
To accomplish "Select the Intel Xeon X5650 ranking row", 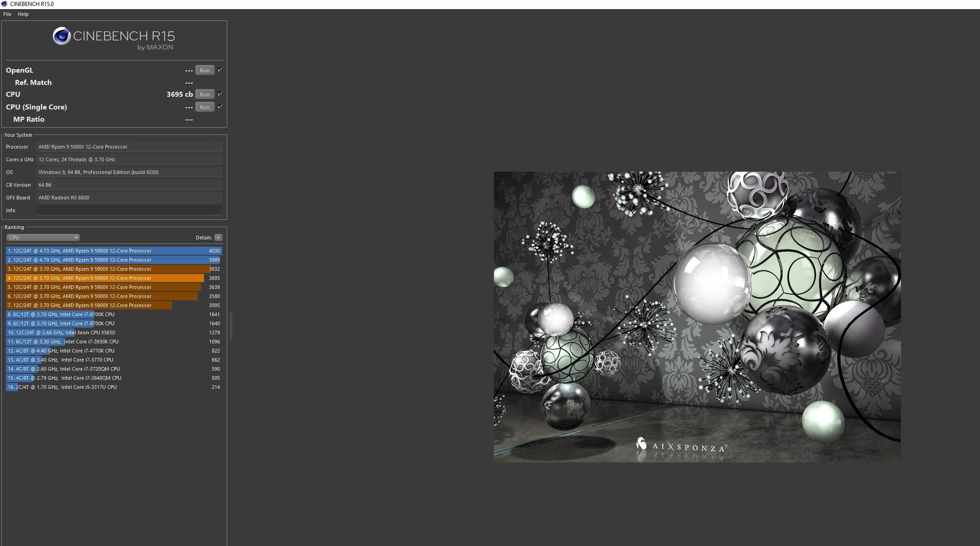I will 114,333.
